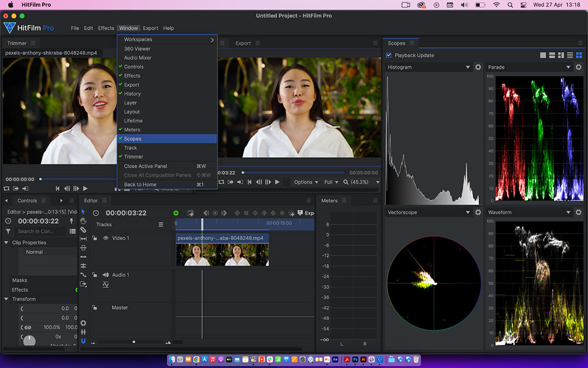This screenshot has width=588, height=368.
Task: Switch Scopes to four-row stacked layout
Action: pyautogui.click(x=570, y=55)
